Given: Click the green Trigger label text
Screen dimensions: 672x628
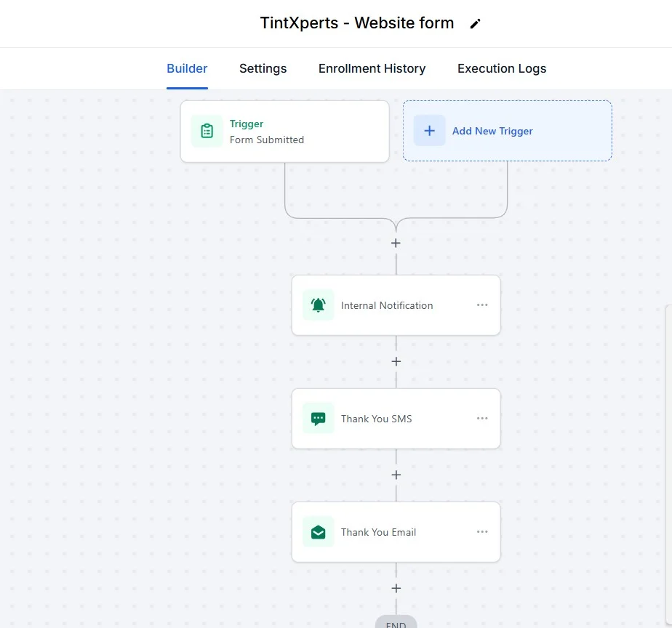Looking at the screenshot, I should coord(247,124).
